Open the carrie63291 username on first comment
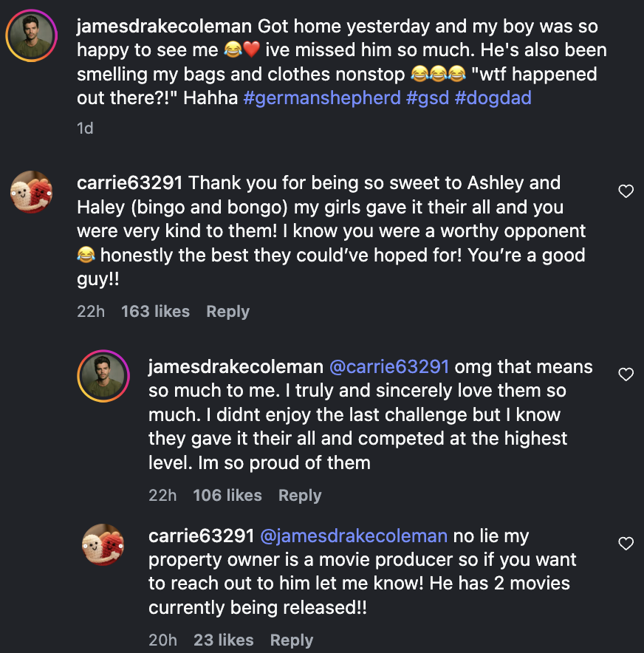 tap(130, 183)
